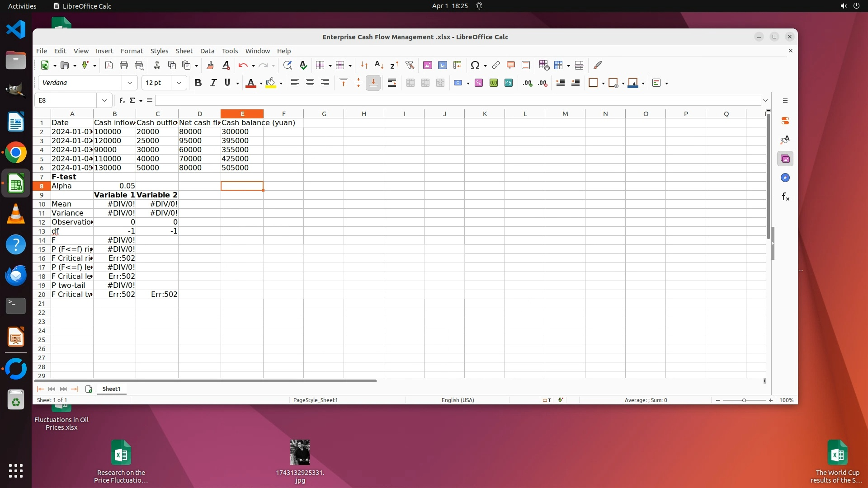The width and height of the screenshot is (868, 488).
Task: Click the Insert Hyperlink icon
Action: point(496,66)
